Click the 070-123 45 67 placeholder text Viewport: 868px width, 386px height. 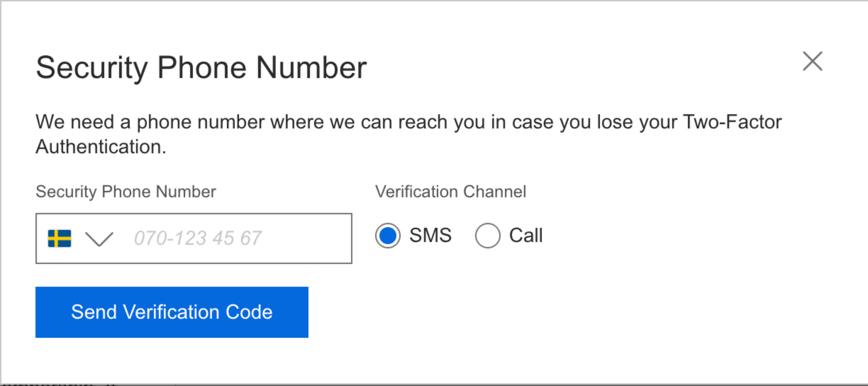click(198, 238)
